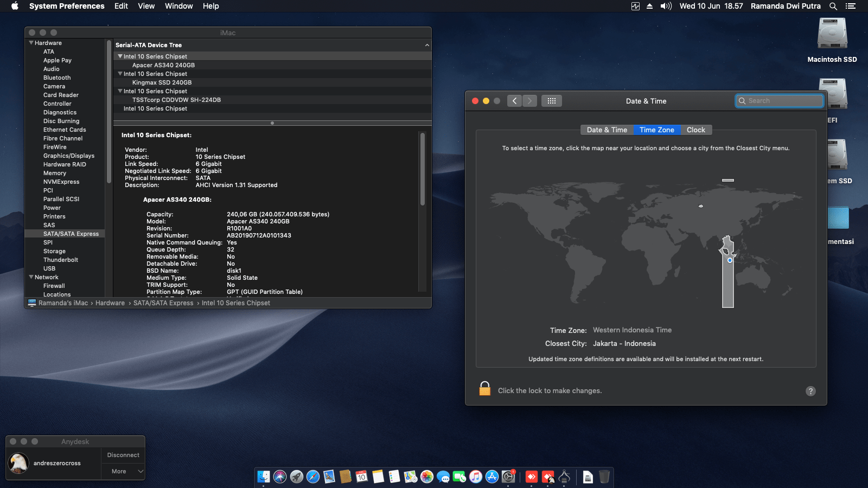Select Graphics/Displays in the hardware list
The image size is (868, 488).
[69, 156]
